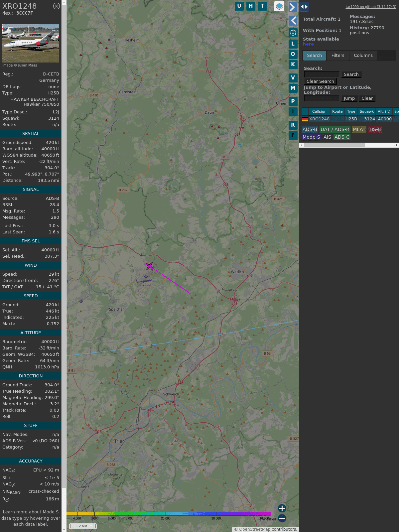
Task: Click the small airfield icon west of Speicher
Action: (81, 301)
